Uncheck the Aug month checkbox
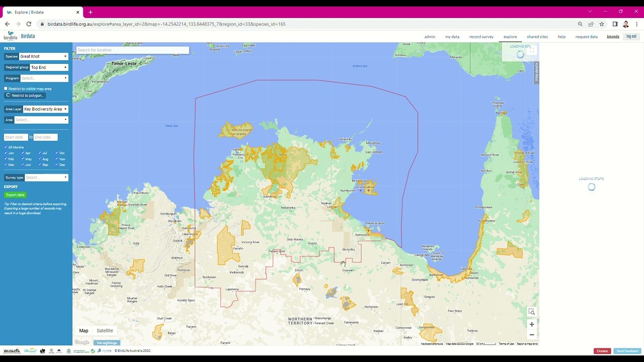Screen dimensions: 644x362 pos(40,159)
